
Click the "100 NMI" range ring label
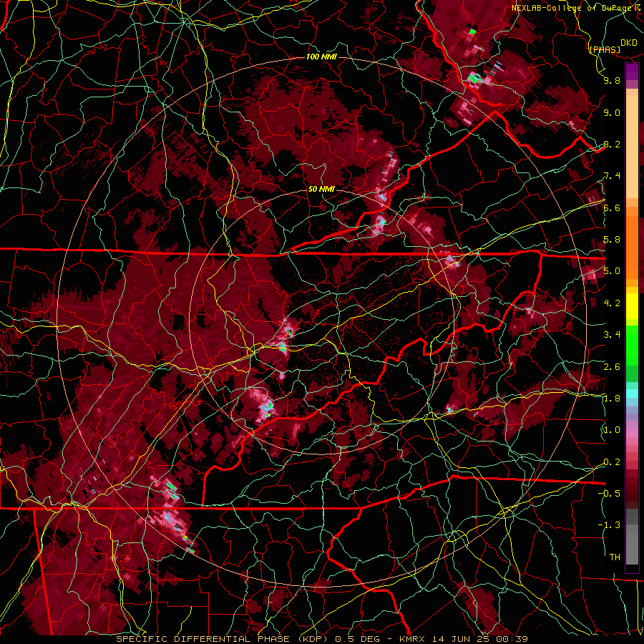point(321,57)
